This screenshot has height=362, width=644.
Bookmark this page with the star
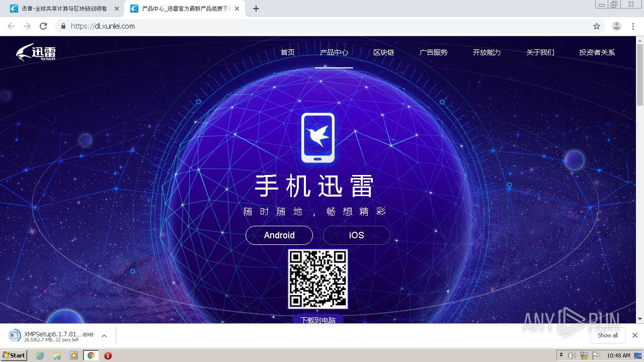[x=597, y=26]
